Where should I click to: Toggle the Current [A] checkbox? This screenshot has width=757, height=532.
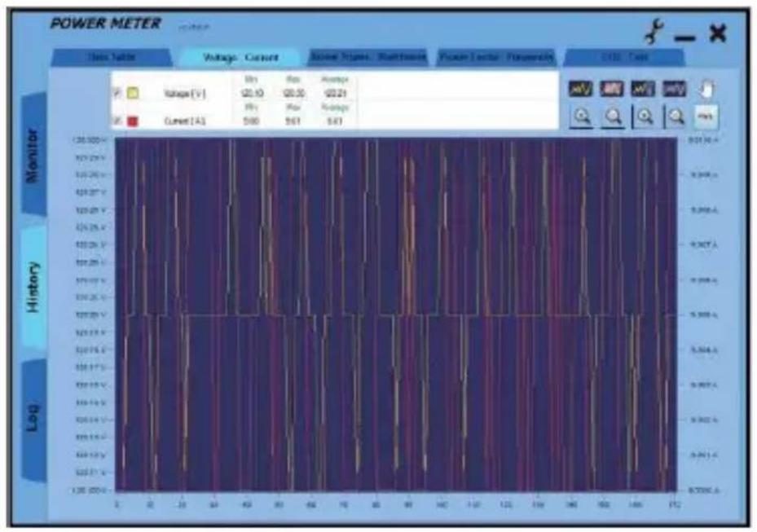tap(117, 121)
